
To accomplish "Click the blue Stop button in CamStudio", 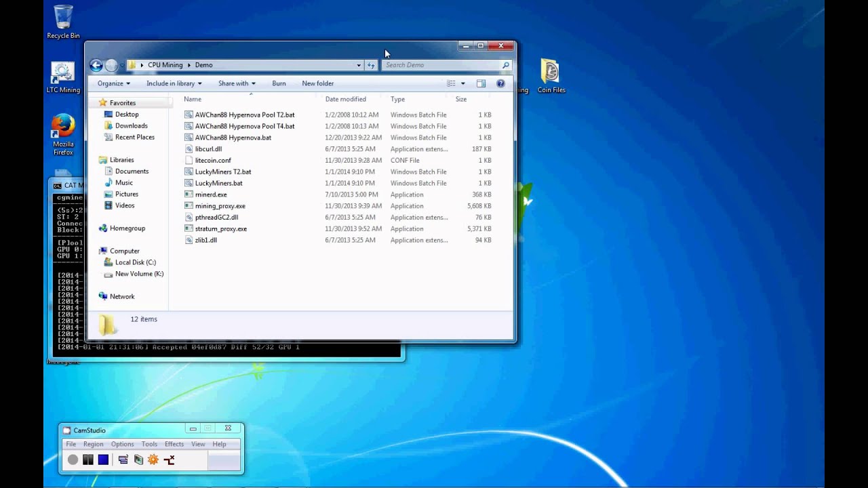I will [x=103, y=460].
